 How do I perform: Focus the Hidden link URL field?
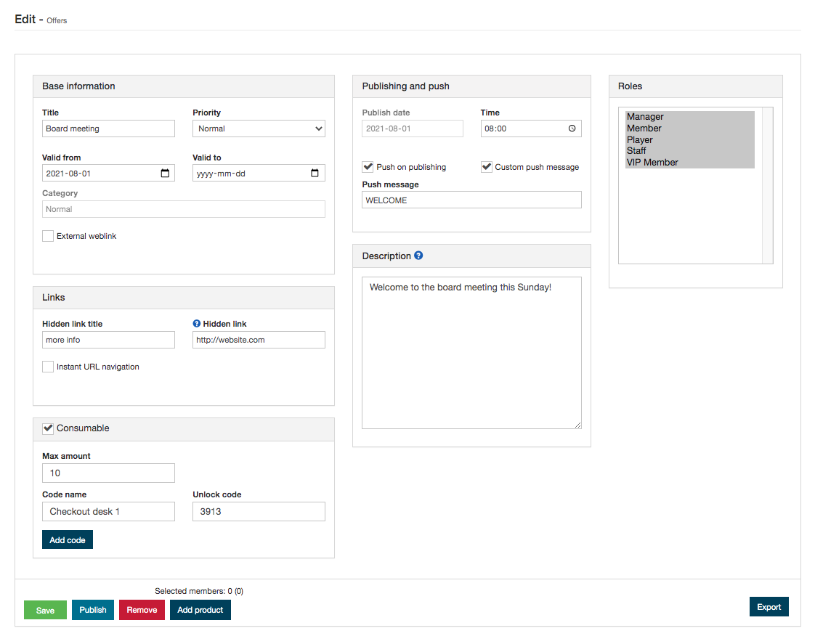(259, 340)
